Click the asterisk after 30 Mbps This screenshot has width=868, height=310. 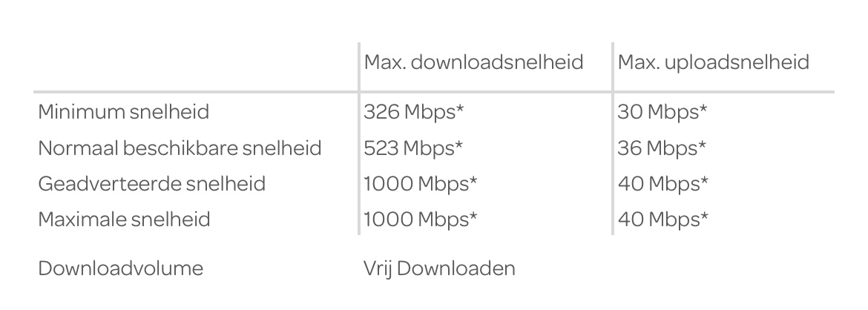[x=703, y=109]
